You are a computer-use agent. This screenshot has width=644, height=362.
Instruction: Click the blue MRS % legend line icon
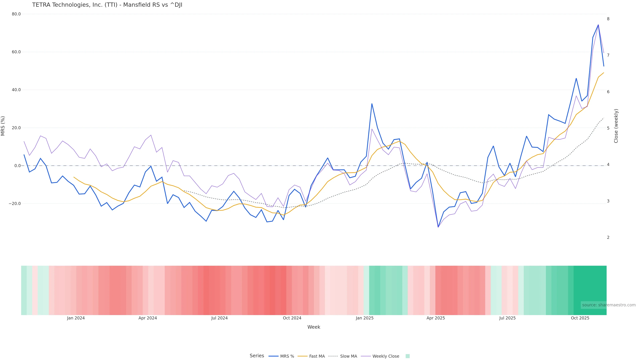coord(274,356)
